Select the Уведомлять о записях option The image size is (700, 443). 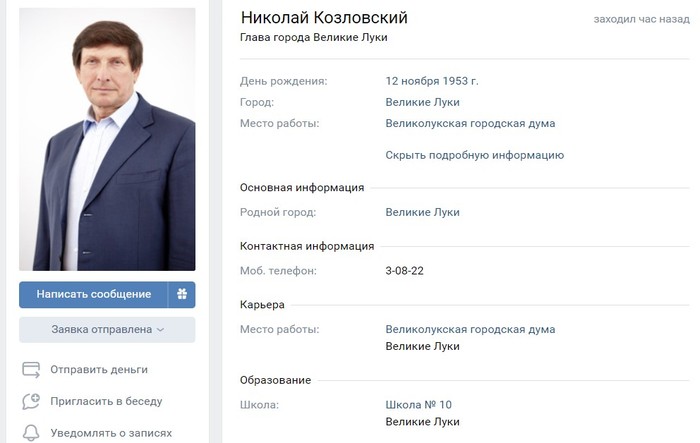pyautogui.click(x=111, y=433)
